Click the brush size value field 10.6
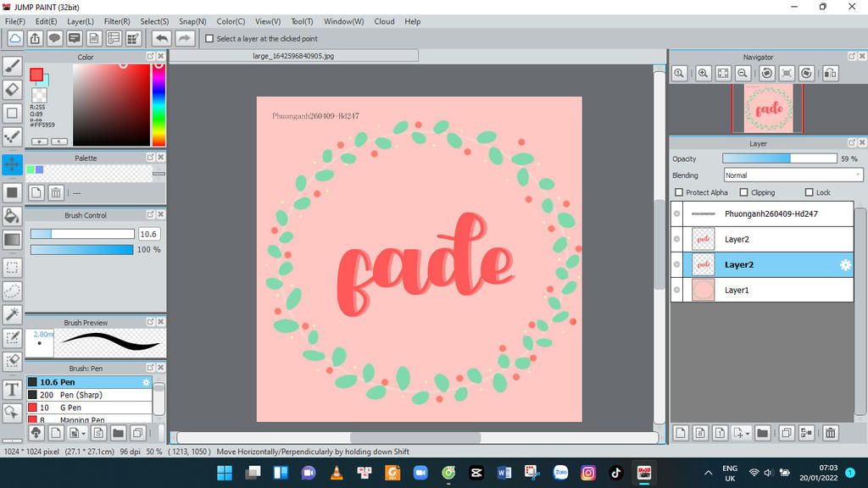868x488 pixels. [149, 234]
